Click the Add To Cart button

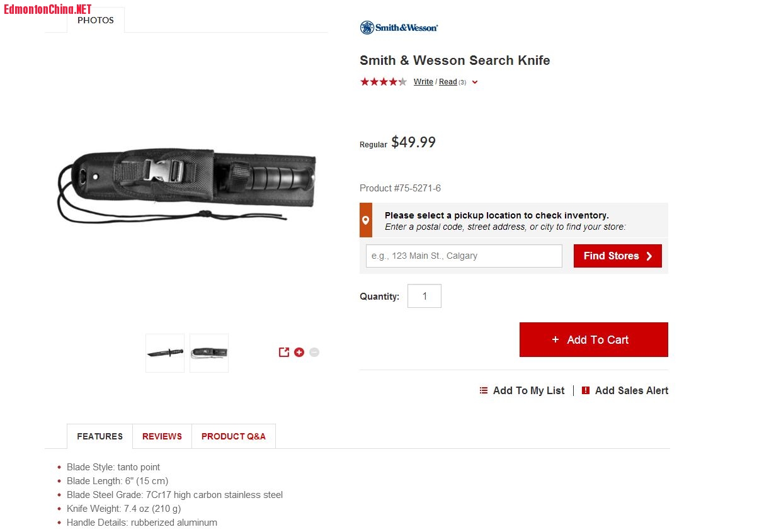click(593, 340)
